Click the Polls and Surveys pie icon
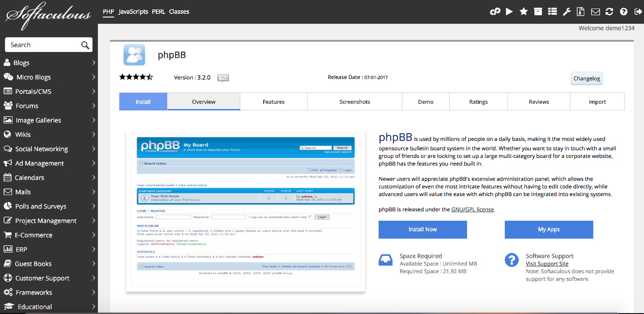 click(x=7, y=206)
